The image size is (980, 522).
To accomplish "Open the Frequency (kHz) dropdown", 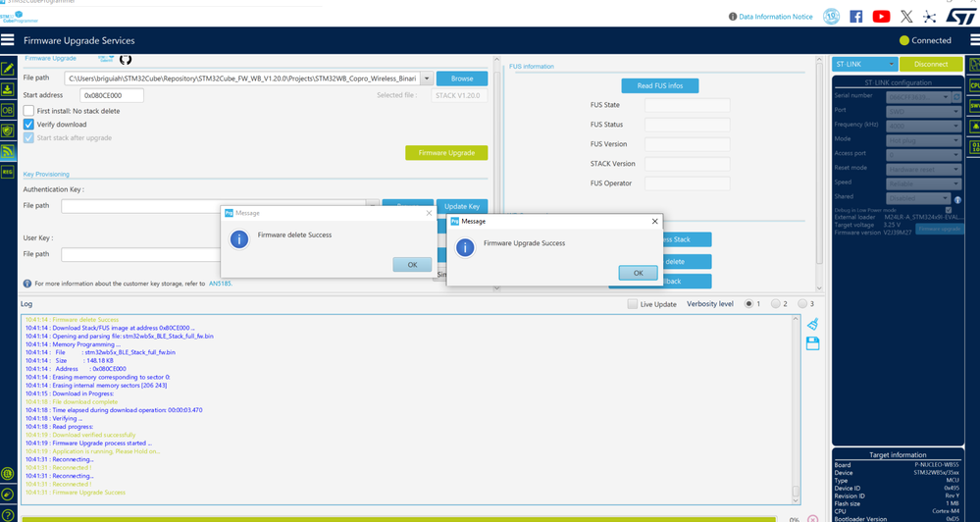I will (924, 127).
